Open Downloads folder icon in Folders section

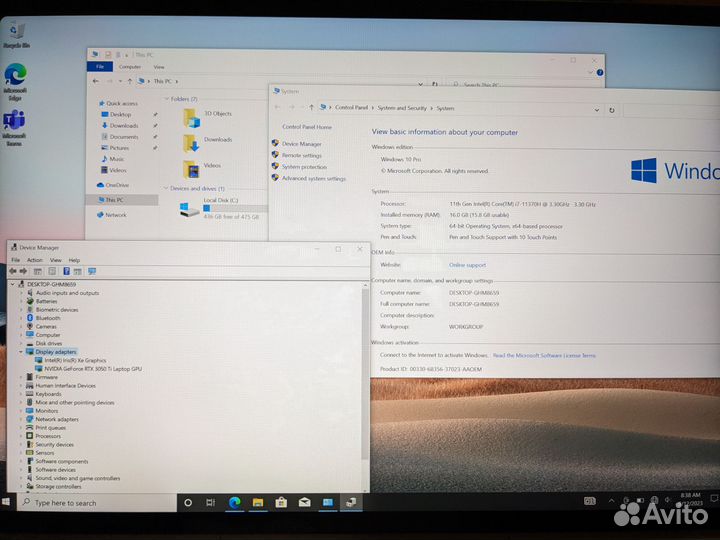[191, 143]
